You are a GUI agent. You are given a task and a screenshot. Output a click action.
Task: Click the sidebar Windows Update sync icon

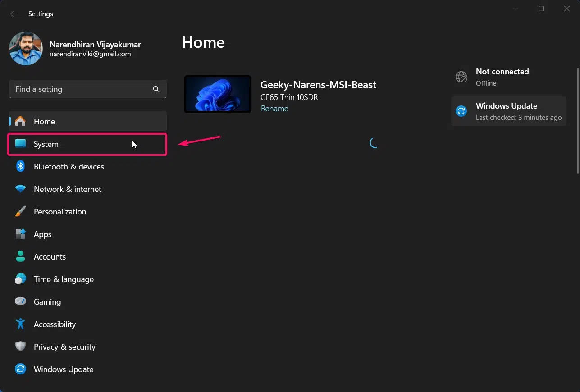20,369
